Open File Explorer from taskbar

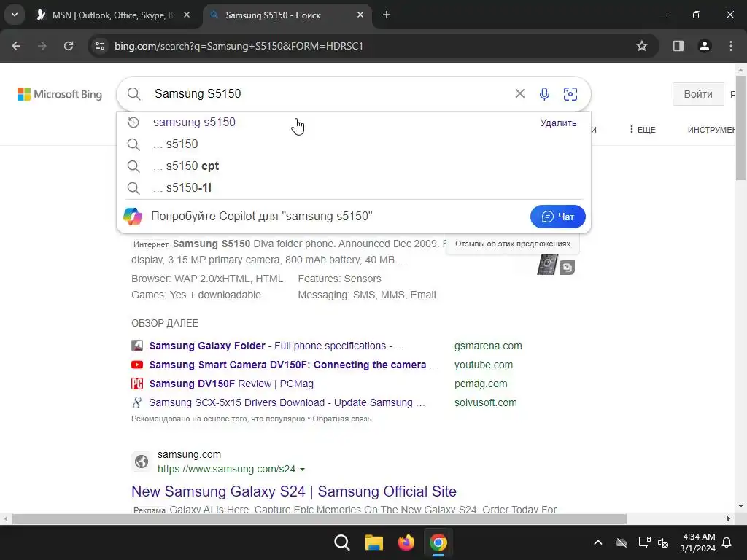(374, 542)
